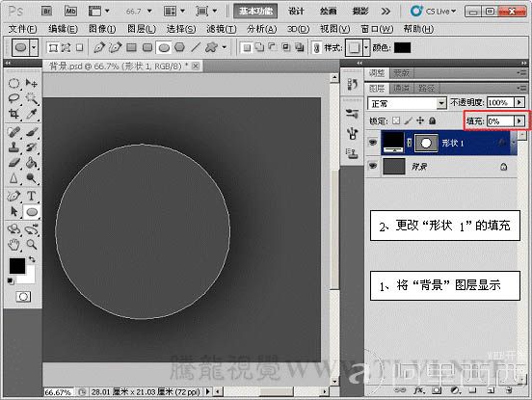532x400 pixels.
Task: Open the 正常 blend mode dropdown
Action: point(407,103)
